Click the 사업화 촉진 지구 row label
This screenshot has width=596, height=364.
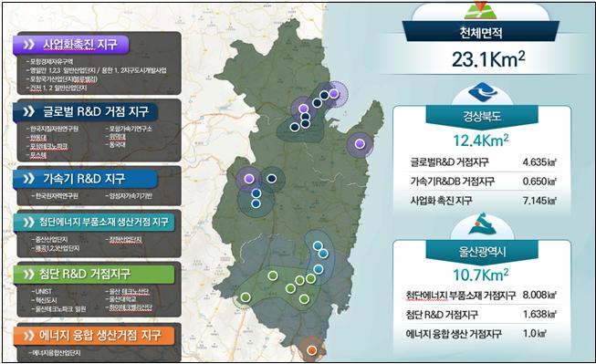[441, 200]
